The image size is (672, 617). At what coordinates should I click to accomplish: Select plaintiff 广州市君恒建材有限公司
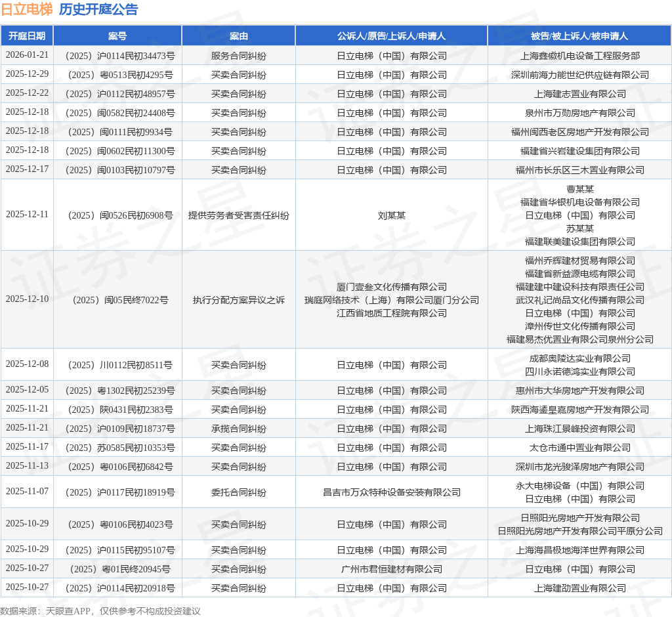tap(391, 569)
